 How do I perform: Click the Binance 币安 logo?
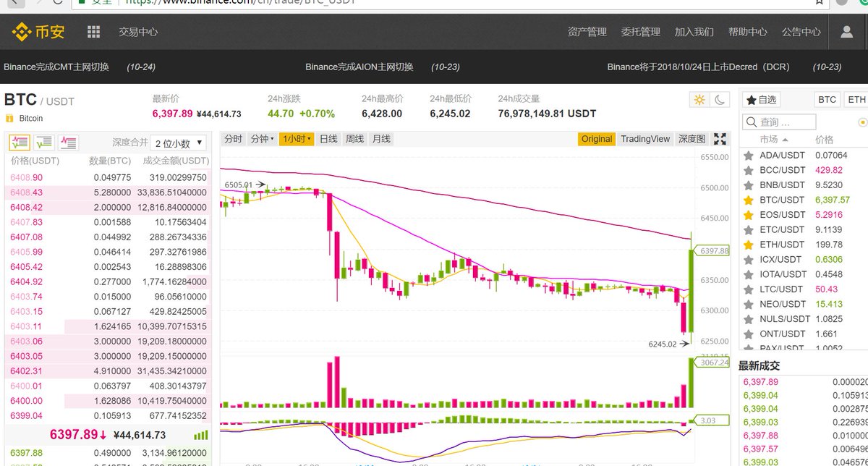pyautogui.click(x=38, y=31)
